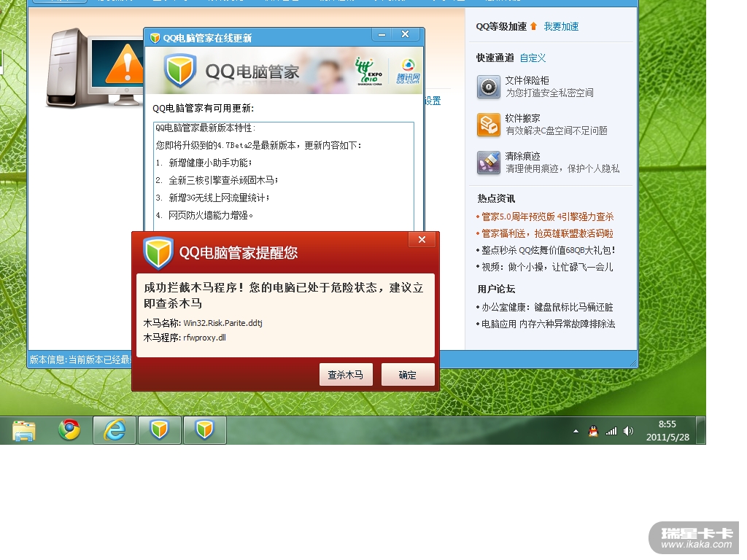Switch to second QQ电脑管家 taskbar shield
747x560 pixels.
click(x=205, y=430)
